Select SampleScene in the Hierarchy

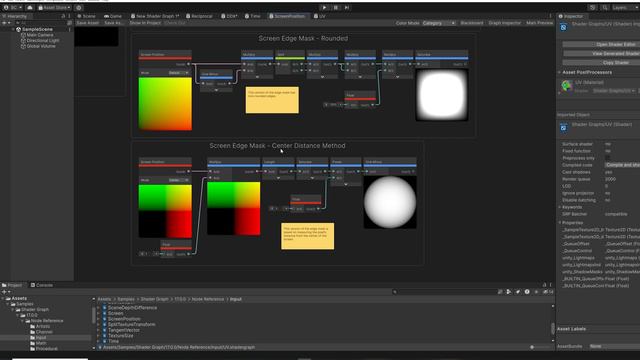tap(37, 29)
